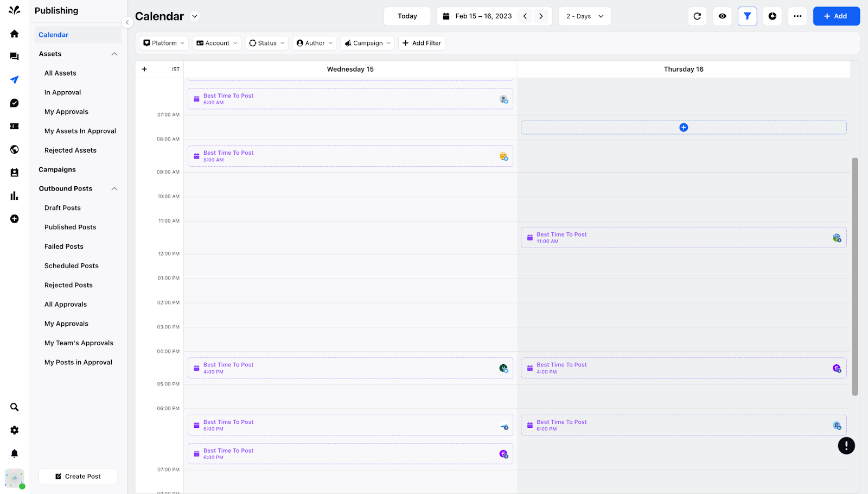Open In Approval assets
Screen dimensions: 868x494
(x=62, y=92)
